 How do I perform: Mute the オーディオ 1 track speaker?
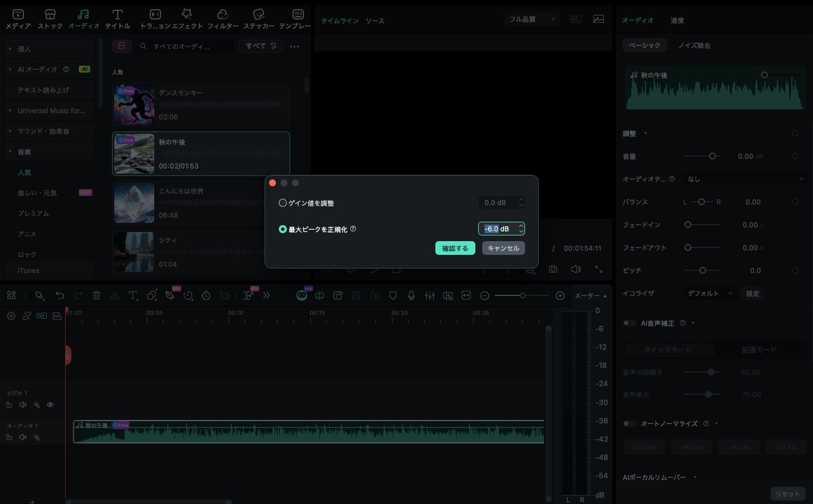(23, 437)
